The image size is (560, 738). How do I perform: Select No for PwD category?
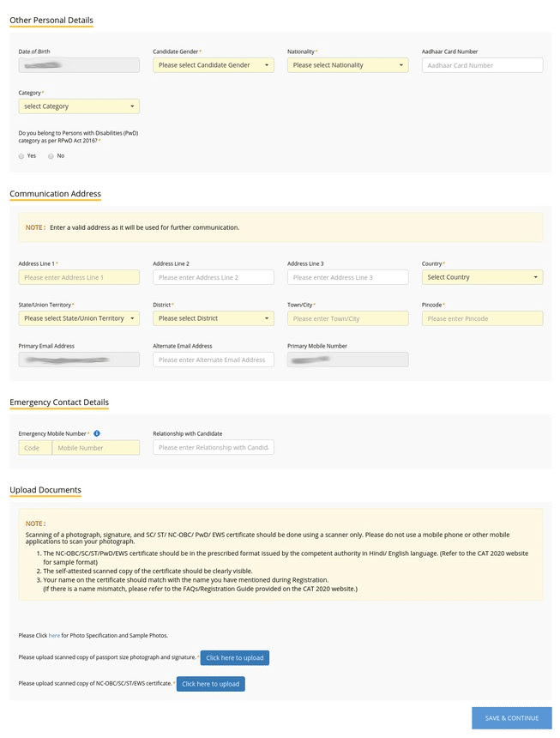pos(51,156)
